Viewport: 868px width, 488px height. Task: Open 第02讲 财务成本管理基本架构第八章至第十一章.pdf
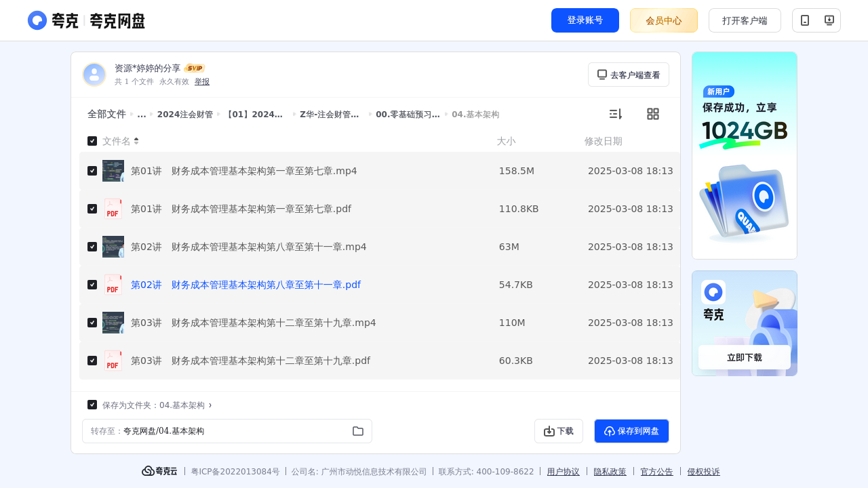coord(245,285)
